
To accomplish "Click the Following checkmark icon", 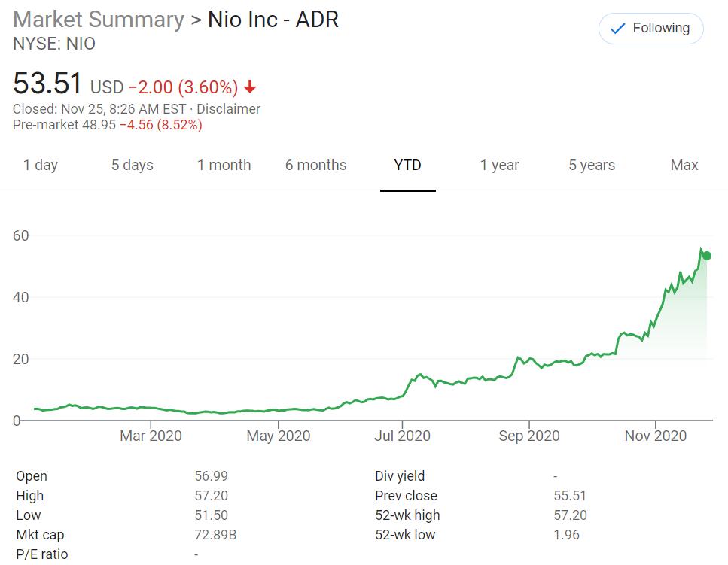I will (x=617, y=29).
